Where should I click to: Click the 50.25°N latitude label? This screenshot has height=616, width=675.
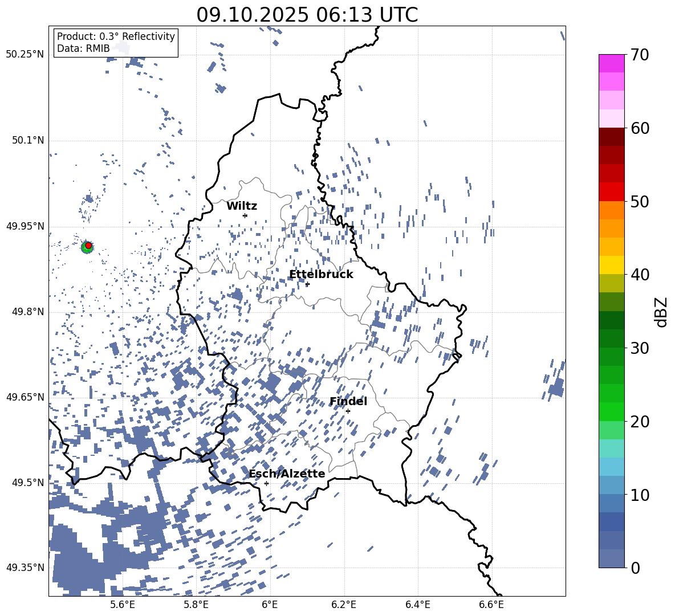(25, 55)
